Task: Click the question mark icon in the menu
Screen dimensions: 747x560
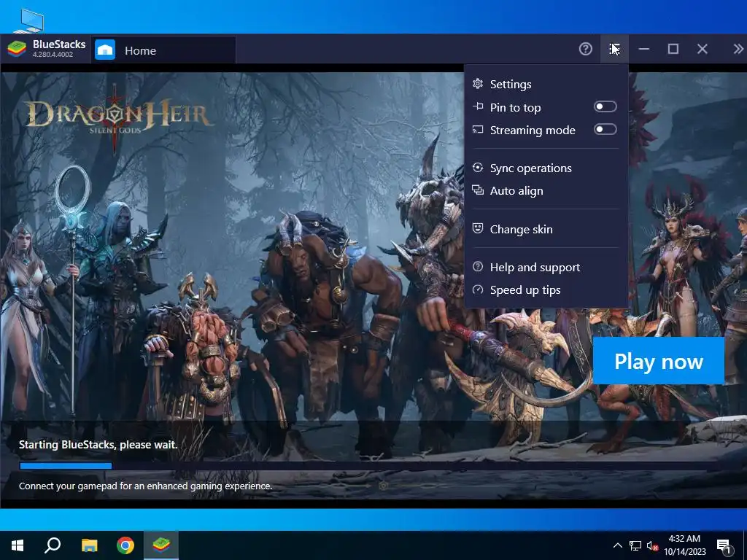Action: click(x=477, y=267)
